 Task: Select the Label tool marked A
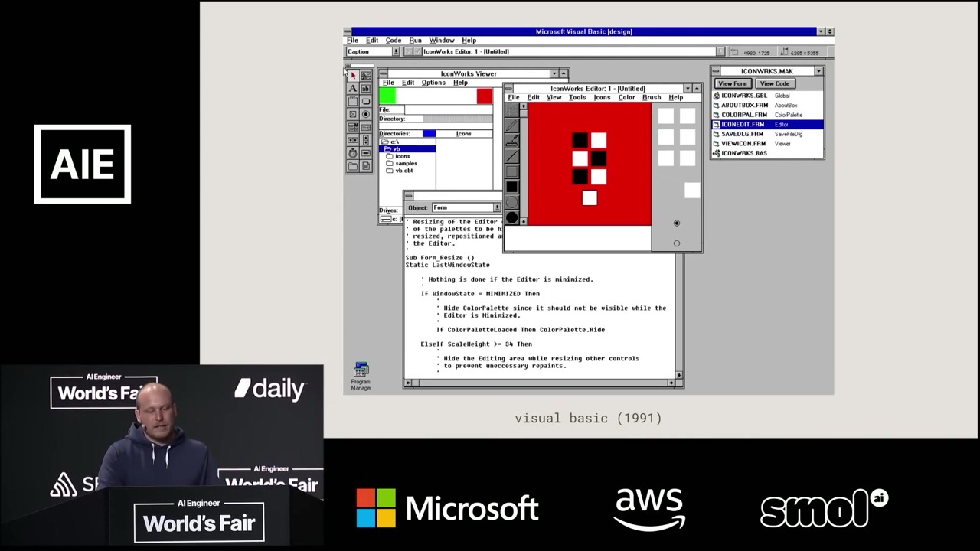click(x=353, y=89)
